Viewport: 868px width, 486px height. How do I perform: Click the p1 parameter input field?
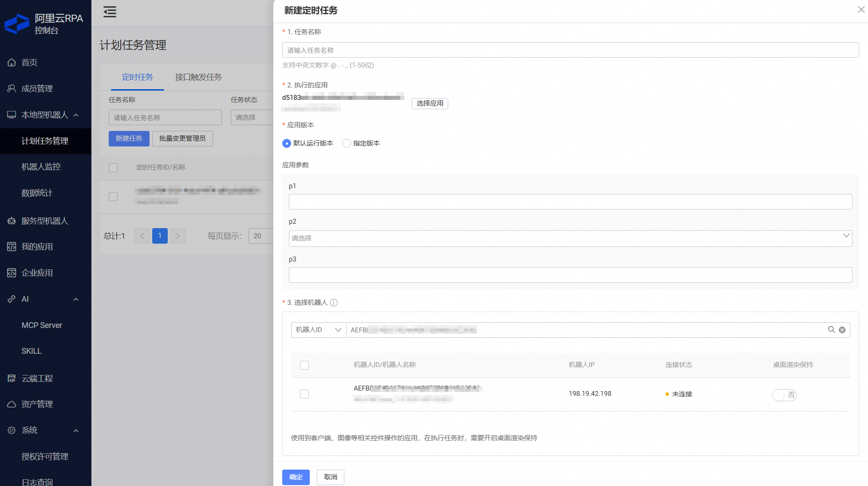570,202
